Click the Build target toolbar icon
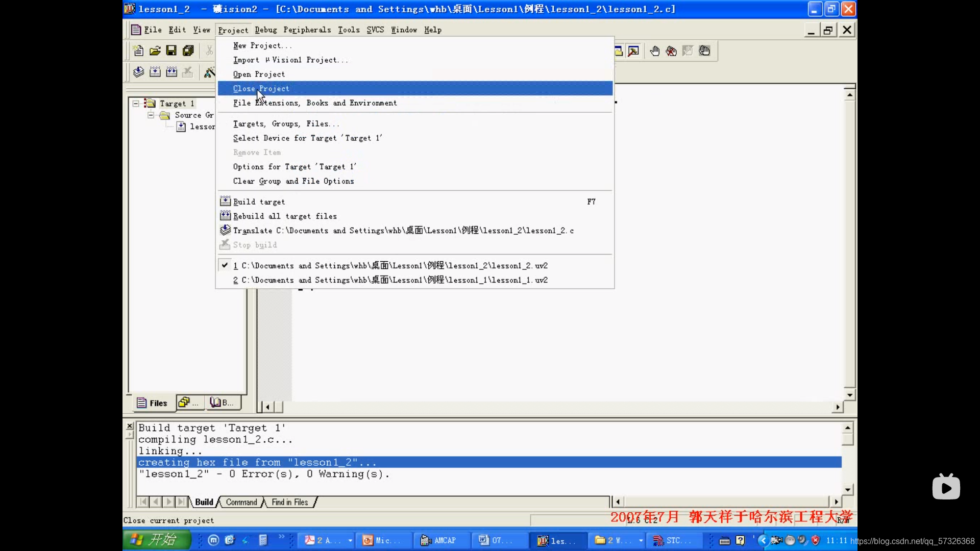The width and height of the screenshot is (980, 551). tap(155, 72)
